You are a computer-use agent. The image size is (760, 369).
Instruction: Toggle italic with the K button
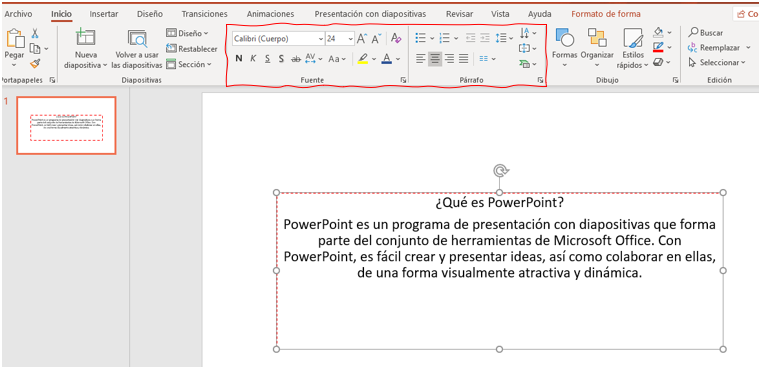click(x=253, y=59)
